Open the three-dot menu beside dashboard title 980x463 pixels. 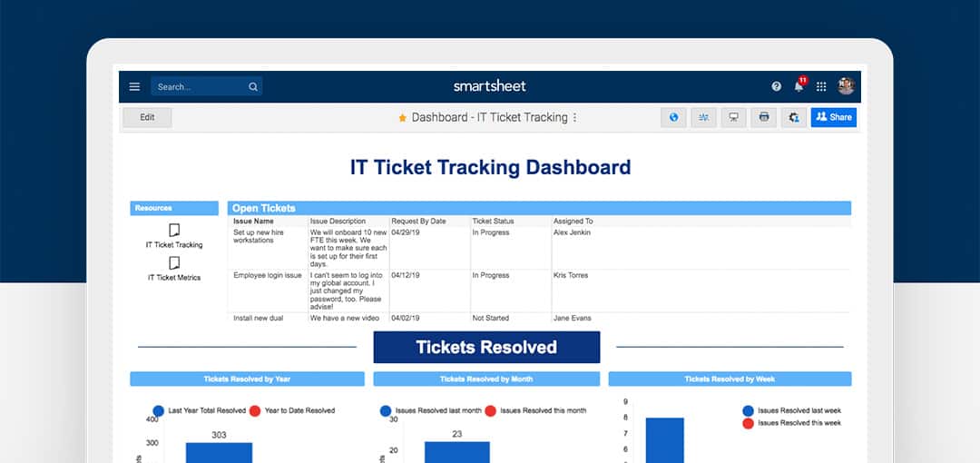(x=575, y=118)
